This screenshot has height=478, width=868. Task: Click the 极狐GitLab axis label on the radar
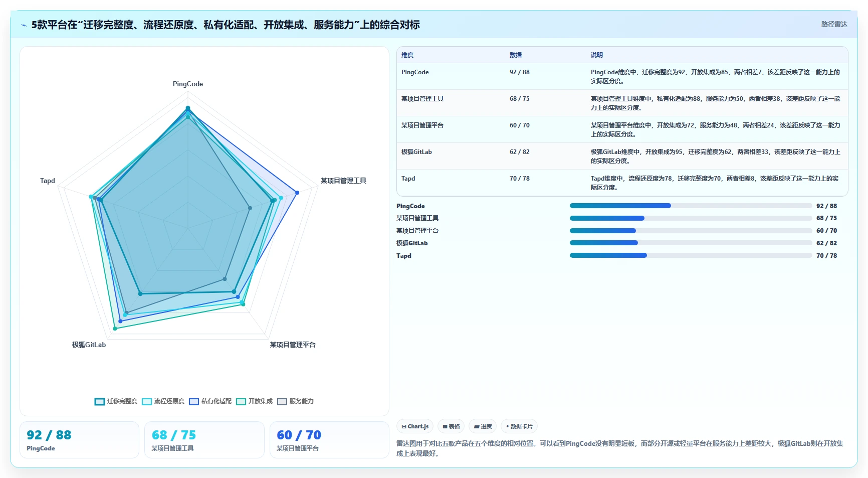click(x=89, y=345)
